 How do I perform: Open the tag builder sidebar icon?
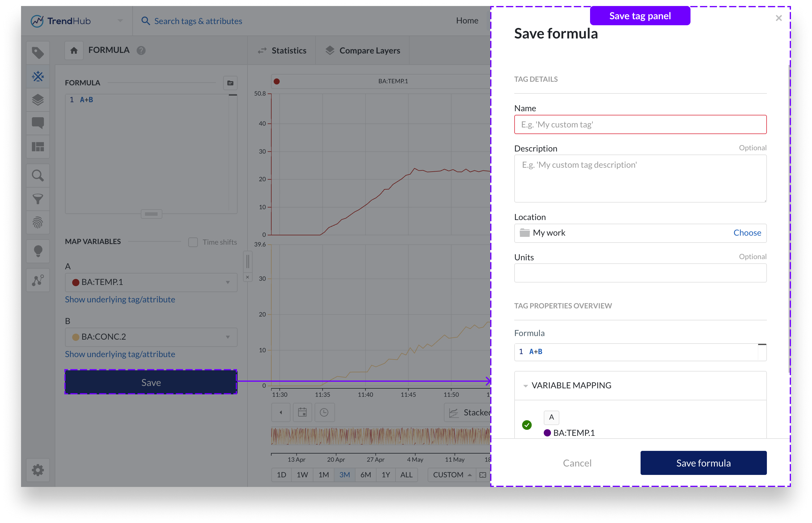[38, 76]
